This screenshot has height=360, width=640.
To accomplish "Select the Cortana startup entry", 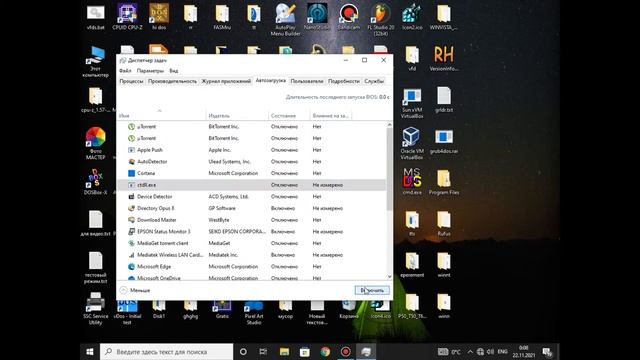I will point(251,173).
